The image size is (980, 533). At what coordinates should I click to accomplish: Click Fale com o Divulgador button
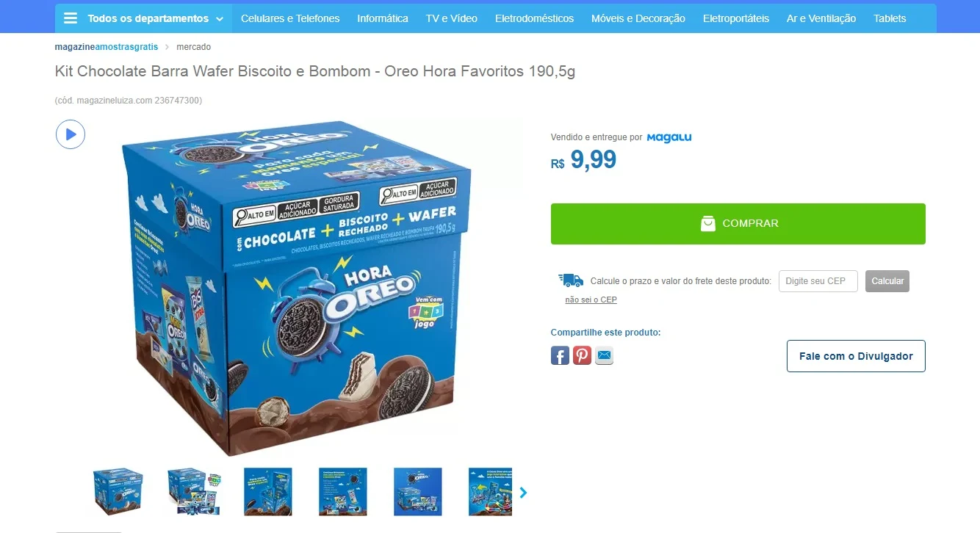(856, 356)
